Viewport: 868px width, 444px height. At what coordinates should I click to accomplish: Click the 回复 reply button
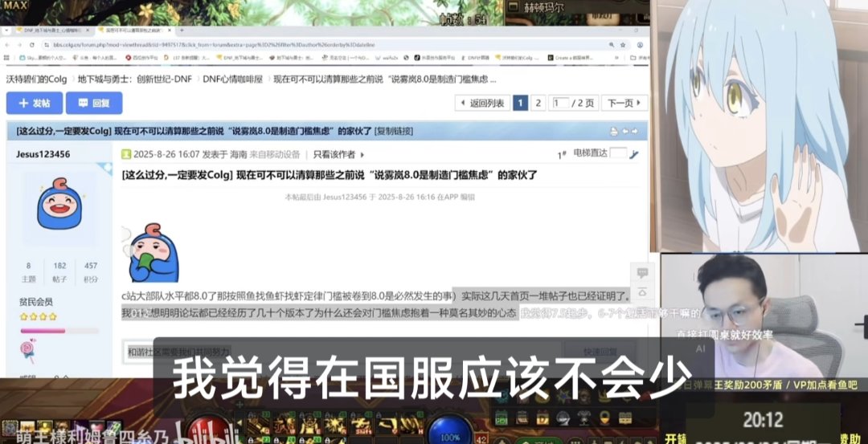point(94,104)
